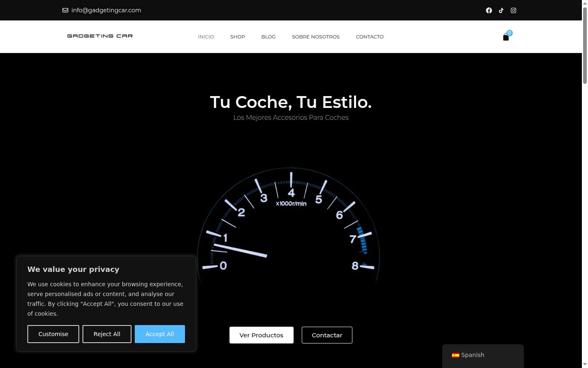Click the page vertical scrollbar thumb
The width and height of the screenshot is (588, 368).
585,45
